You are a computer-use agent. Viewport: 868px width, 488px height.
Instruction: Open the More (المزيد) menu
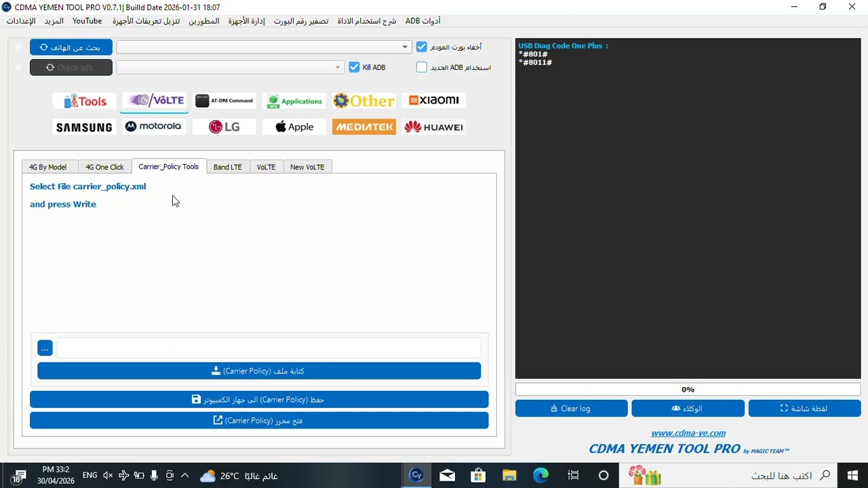pyautogui.click(x=54, y=21)
